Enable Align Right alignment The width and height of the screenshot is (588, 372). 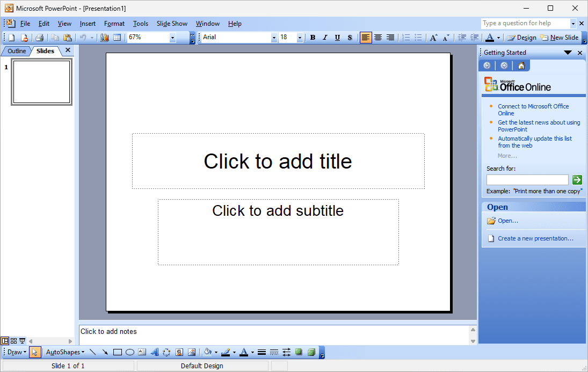(390, 38)
